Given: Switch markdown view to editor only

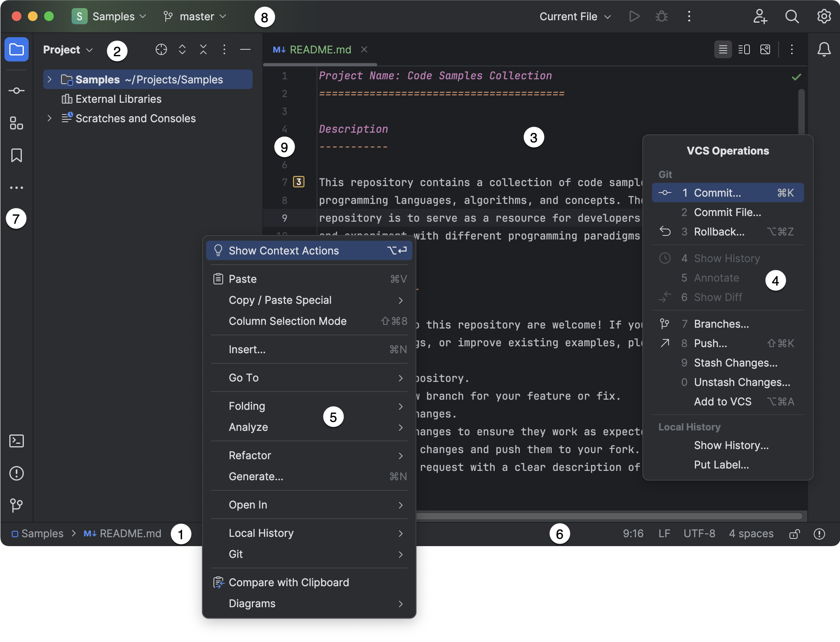Looking at the screenshot, I should [722, 49].
